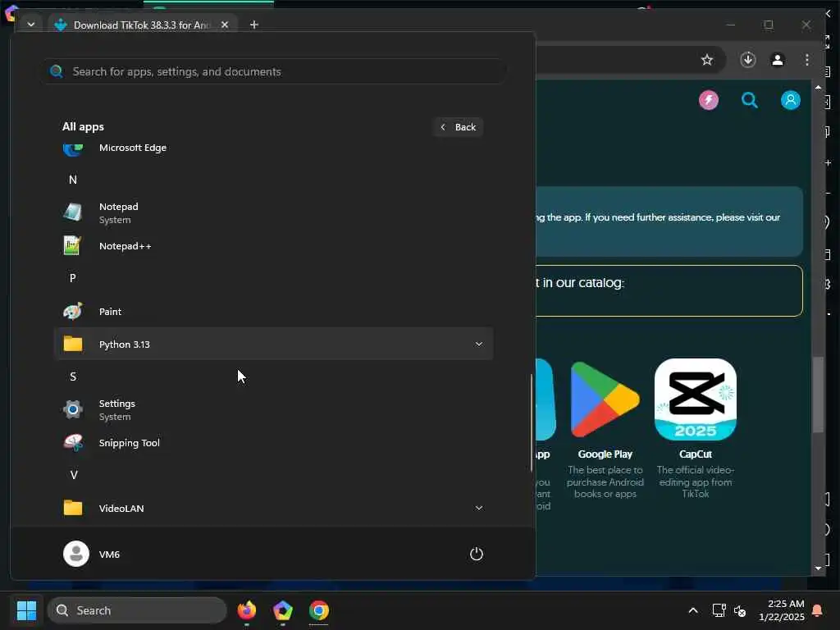
Task: Click the webpage vertical scrollbar thumb
Action: tap(818, 395)
